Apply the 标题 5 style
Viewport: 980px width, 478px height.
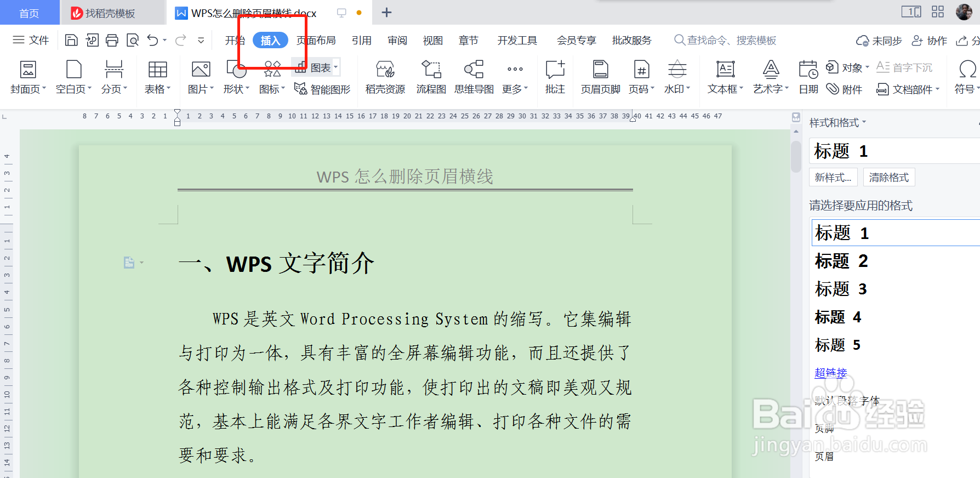896,345
